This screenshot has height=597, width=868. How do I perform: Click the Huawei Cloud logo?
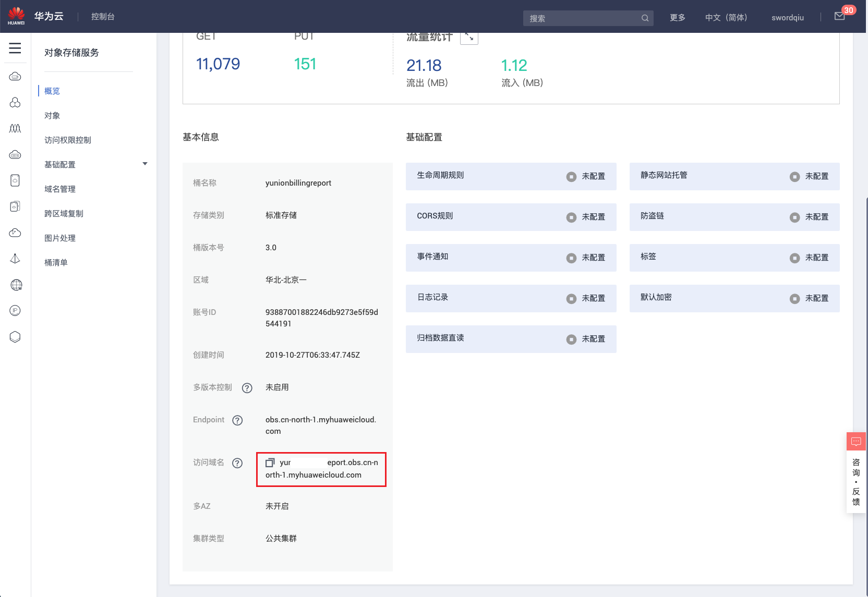pyautogui.click(x=16, y=16)
